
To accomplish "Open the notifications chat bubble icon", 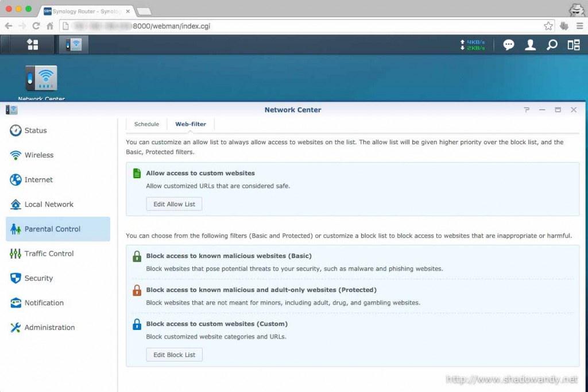I will [508, 45].
